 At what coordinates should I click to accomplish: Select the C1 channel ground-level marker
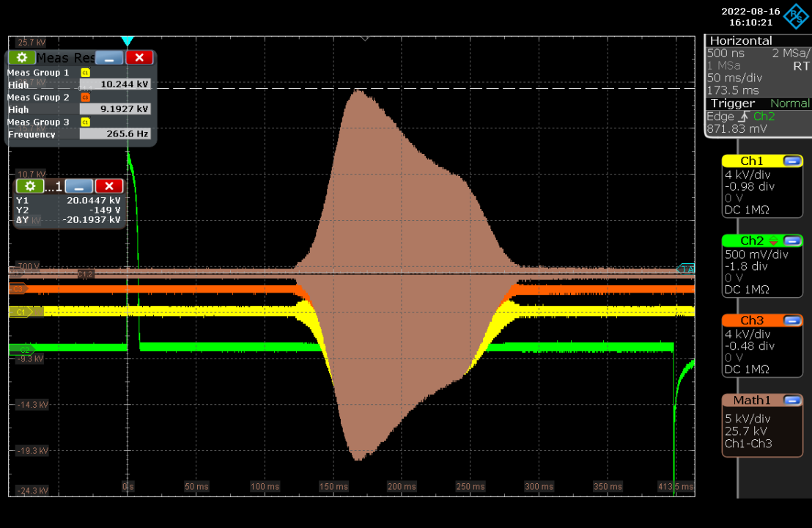pos(22,312)
